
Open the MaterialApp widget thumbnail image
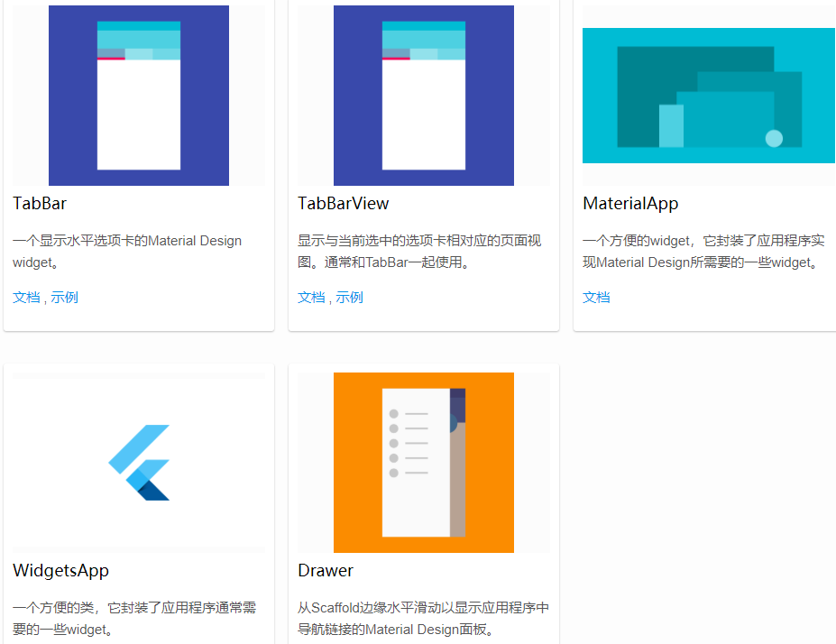click(x=709, y=96)
